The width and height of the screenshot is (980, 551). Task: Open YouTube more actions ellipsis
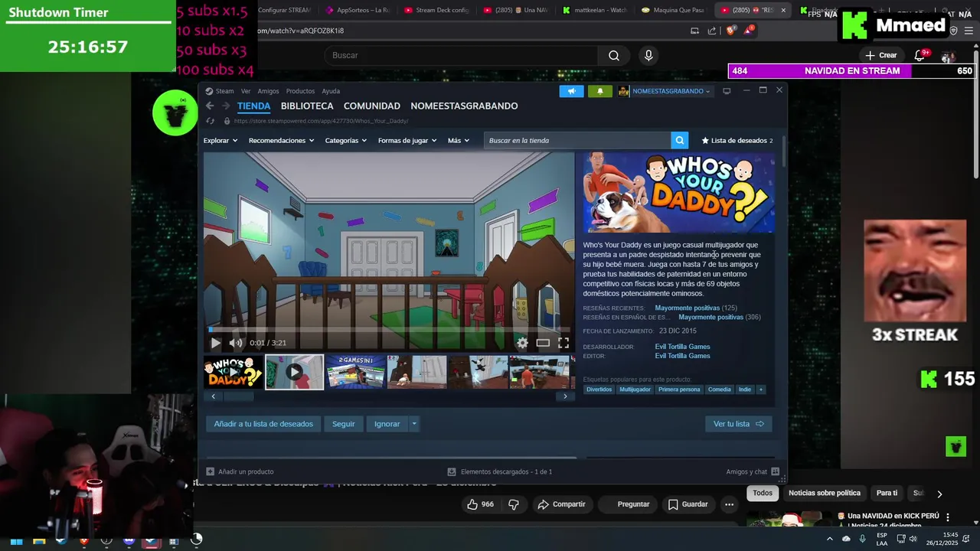pyautogui.click(x=729, y=504)
